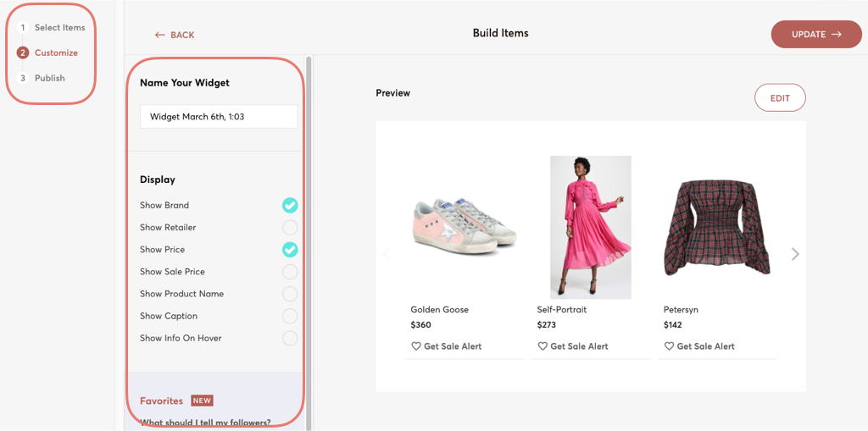Screen dimensions: 868x431
Task: Click the step 1 number circle
Action: (x=23, y=28)
